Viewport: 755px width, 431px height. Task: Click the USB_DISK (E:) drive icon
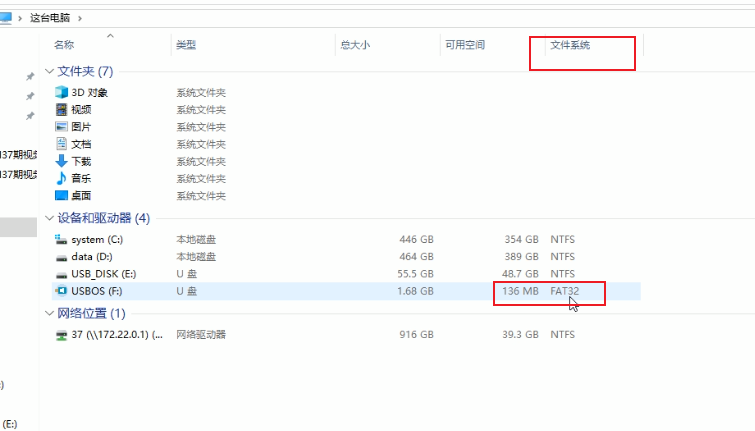(61, 274)
